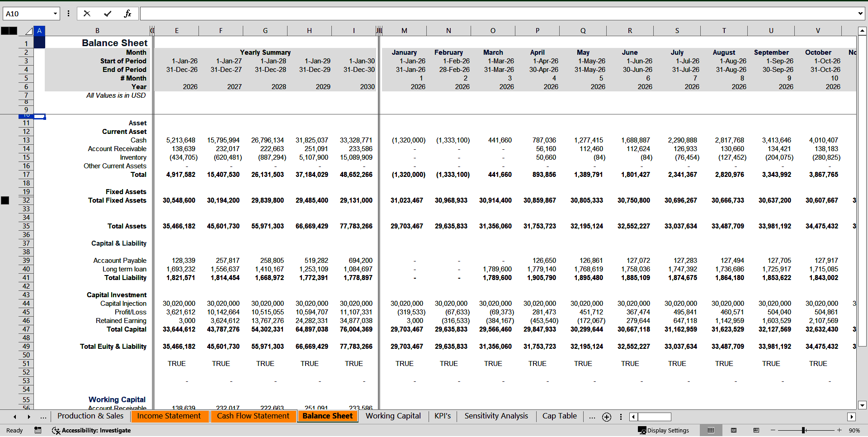868x437 pixels.
Task: Switch to Normal view
Action: click(711, 430)
